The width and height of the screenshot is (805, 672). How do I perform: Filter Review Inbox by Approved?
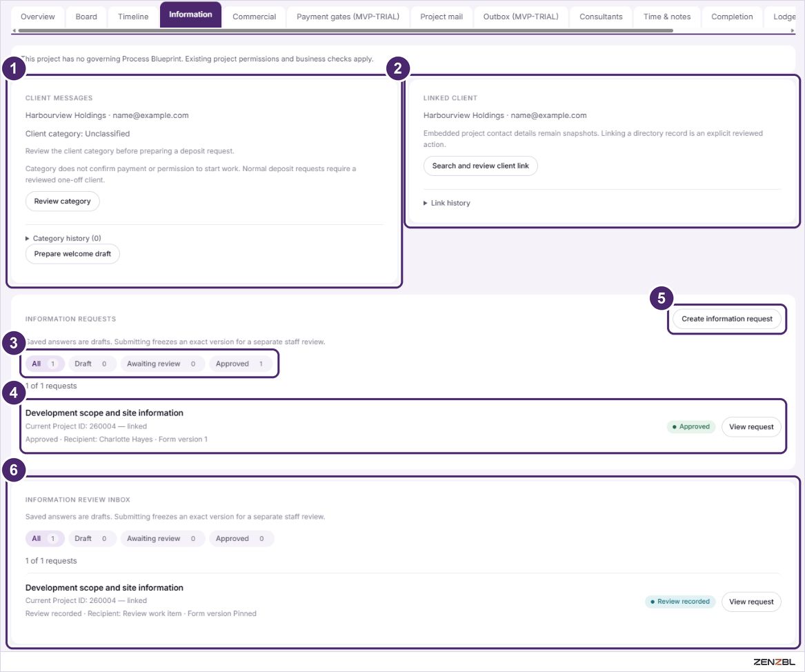coord(241,539)
